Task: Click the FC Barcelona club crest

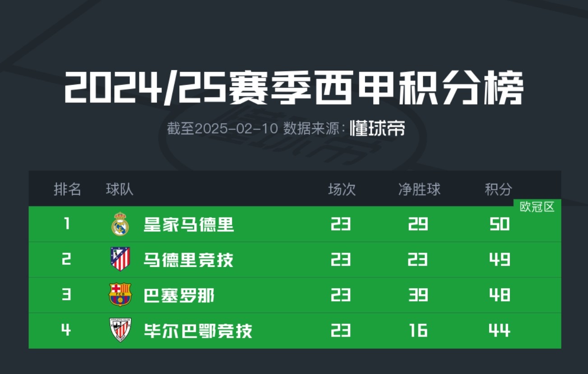Action: pos(120,295)
